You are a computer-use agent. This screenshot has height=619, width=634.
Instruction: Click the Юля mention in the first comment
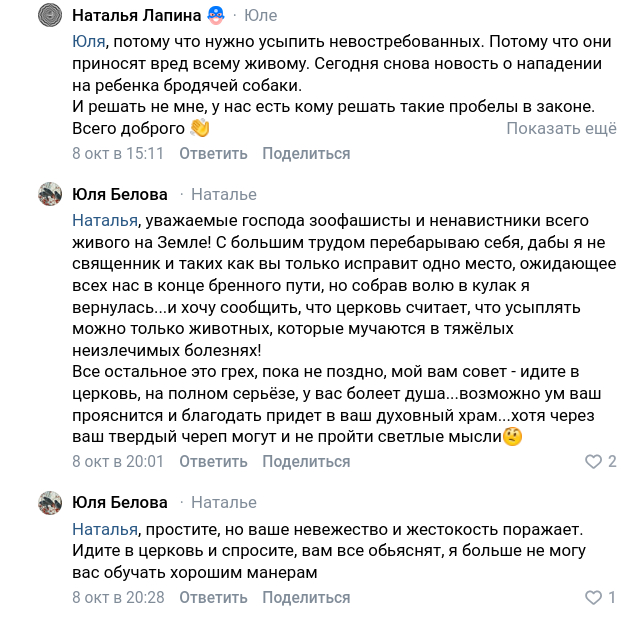[x=89, y=42]
